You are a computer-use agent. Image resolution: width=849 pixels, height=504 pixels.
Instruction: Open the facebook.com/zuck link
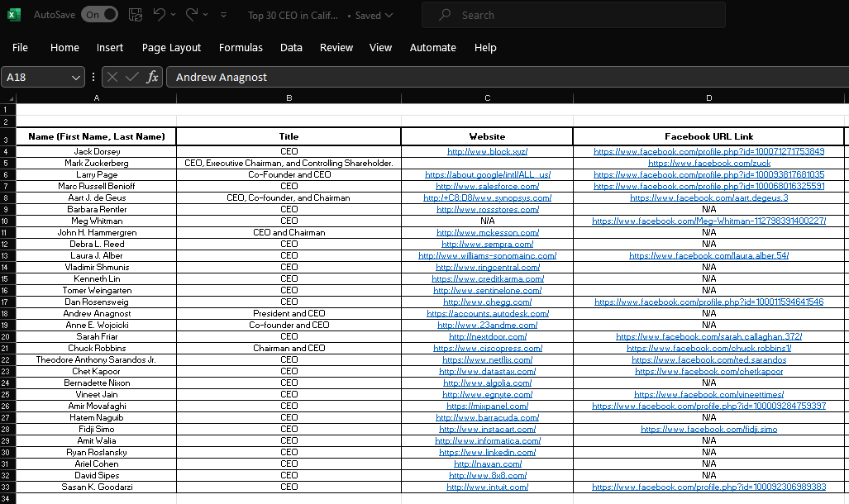[709, 163]
